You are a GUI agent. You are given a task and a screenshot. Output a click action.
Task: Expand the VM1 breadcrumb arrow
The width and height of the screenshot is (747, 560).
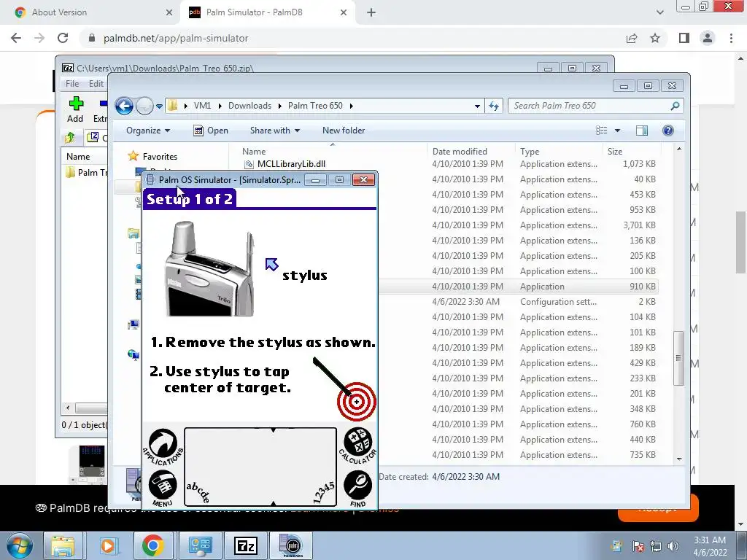[x=220, y=106]
